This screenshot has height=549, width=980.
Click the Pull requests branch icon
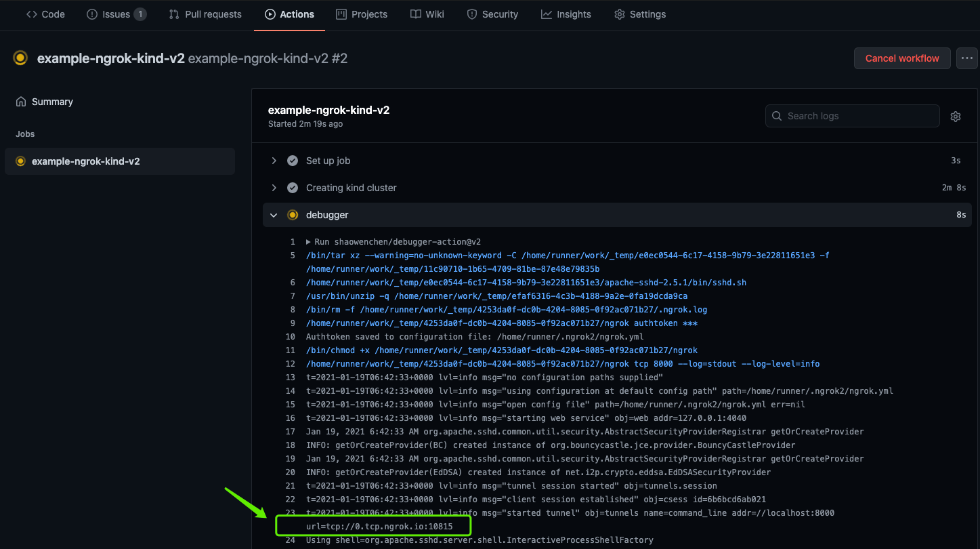point(174,14)
